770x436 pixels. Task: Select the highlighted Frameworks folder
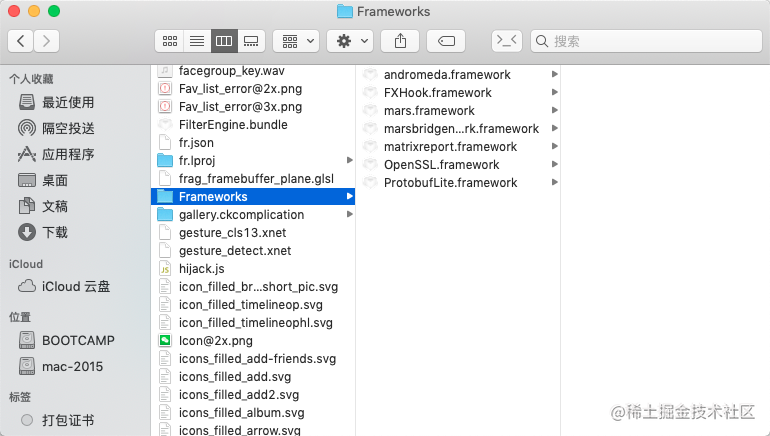click(x=253, y=196)
